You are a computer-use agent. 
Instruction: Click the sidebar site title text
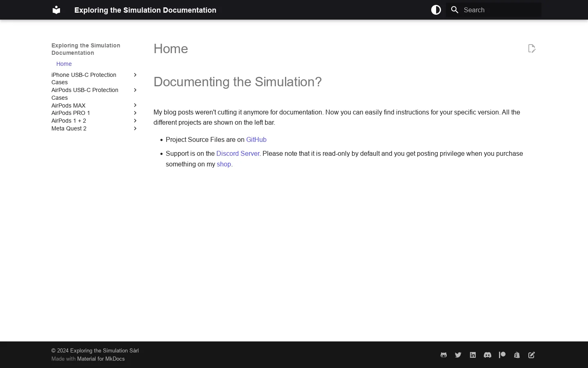click(86, 49)
